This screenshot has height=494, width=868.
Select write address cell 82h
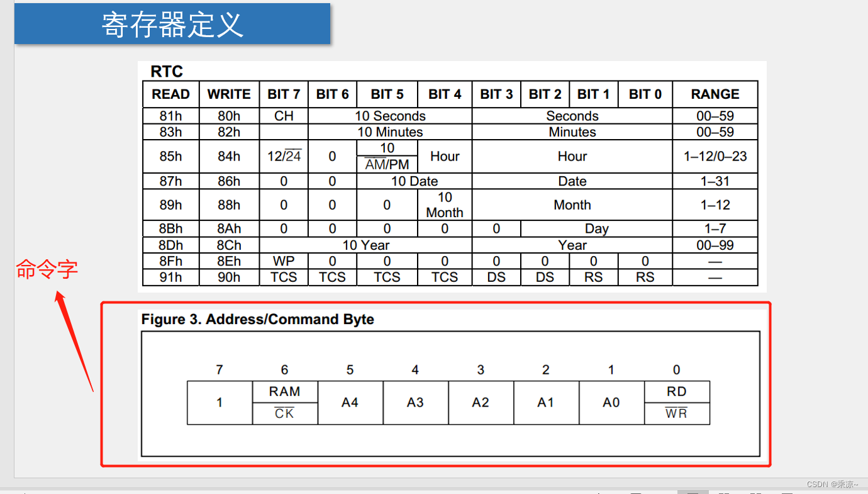coord(229,132)
